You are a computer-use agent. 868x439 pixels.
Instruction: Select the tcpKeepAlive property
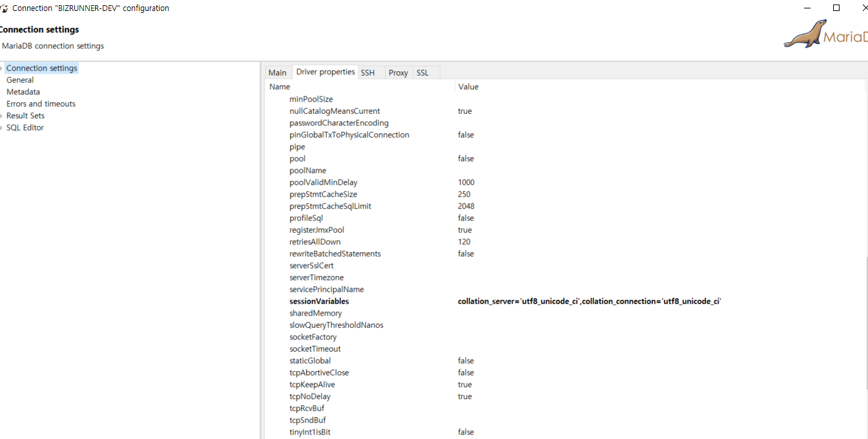313,385
